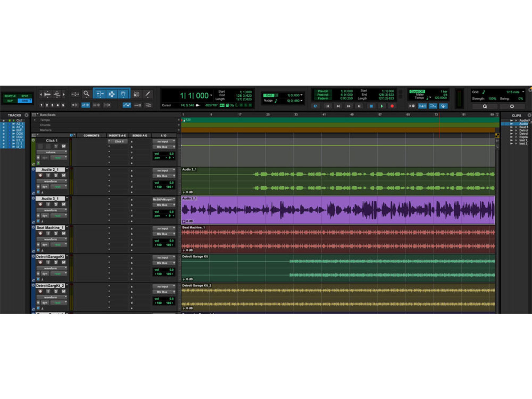Expand the Tempo ruler disclosure triangle

coord(35,120)
